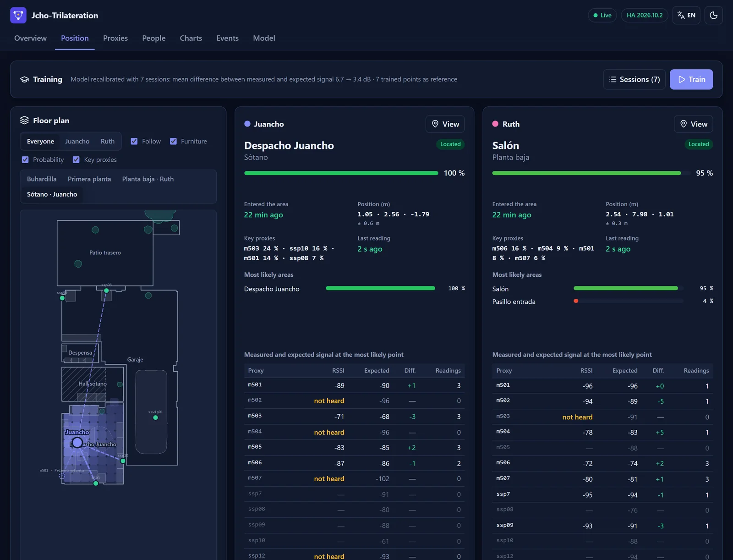The width and height of the screenshot is (733, 560).
Task: Click 'not heard' in Juancho's m502 row
Action: click(329, 401)
